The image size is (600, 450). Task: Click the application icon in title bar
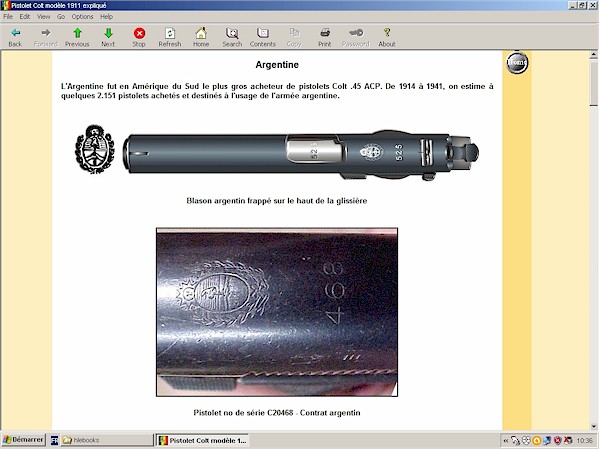click(5, 5)
